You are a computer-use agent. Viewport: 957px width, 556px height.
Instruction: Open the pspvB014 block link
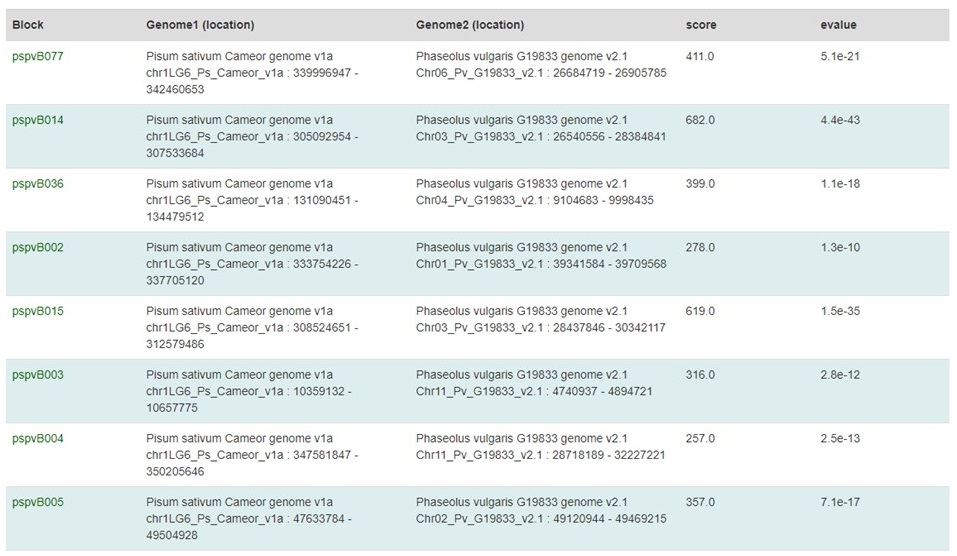coord(38,120)
